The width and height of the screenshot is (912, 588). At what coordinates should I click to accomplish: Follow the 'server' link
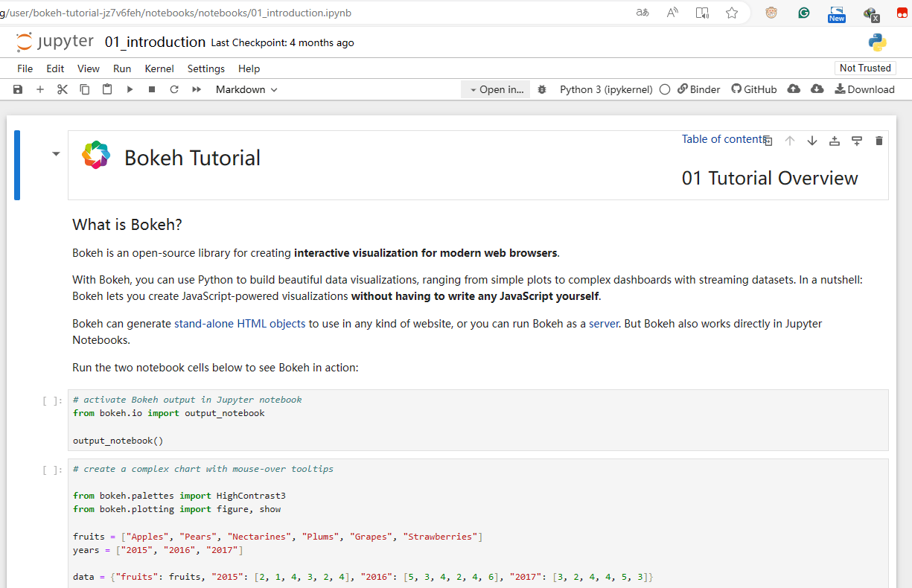point(604,324)
